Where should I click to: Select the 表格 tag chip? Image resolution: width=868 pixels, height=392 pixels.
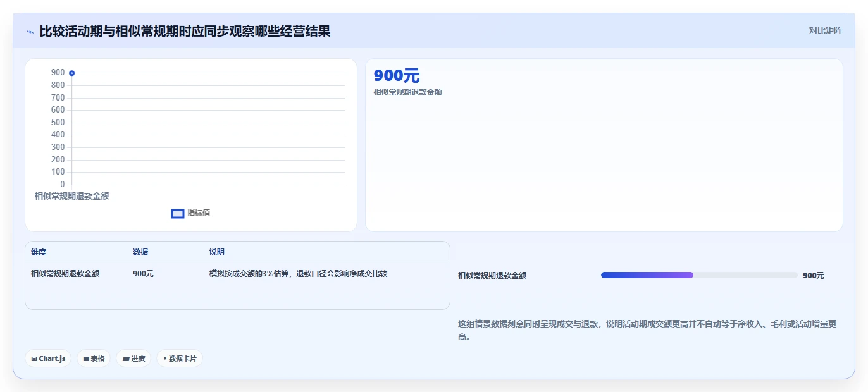point(94,358)
